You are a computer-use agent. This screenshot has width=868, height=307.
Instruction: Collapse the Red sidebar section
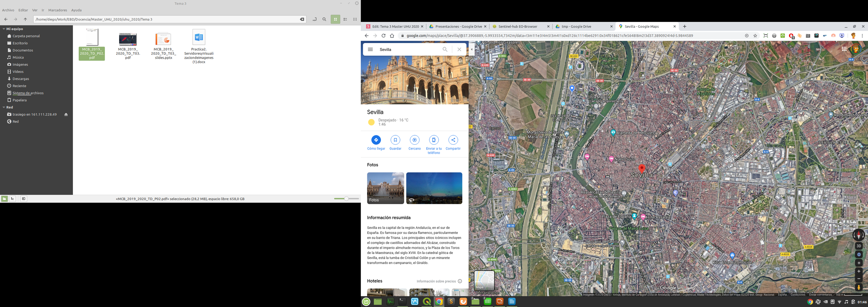tap(4, 107)
